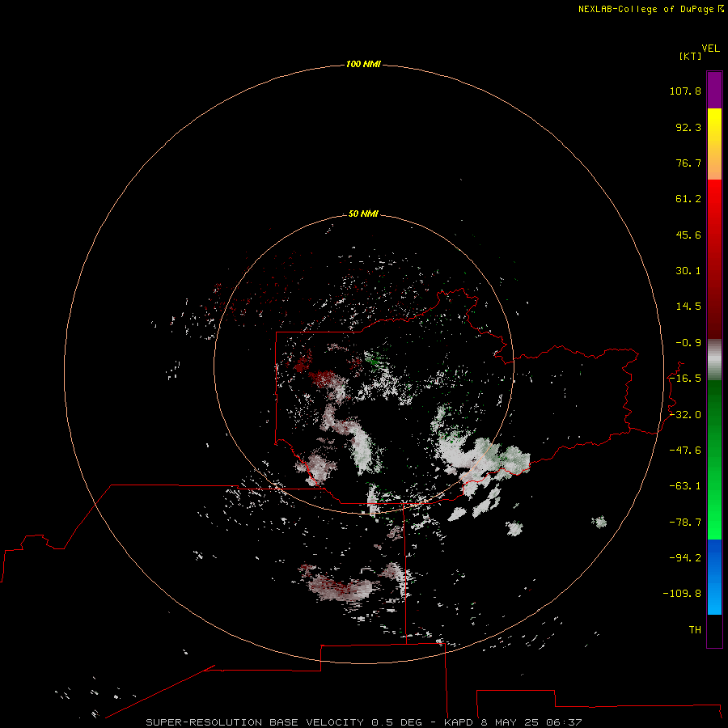This screenshot has width=728, height=728.
Task: Select the 76.7 scale value
Action: coord(688,163)
